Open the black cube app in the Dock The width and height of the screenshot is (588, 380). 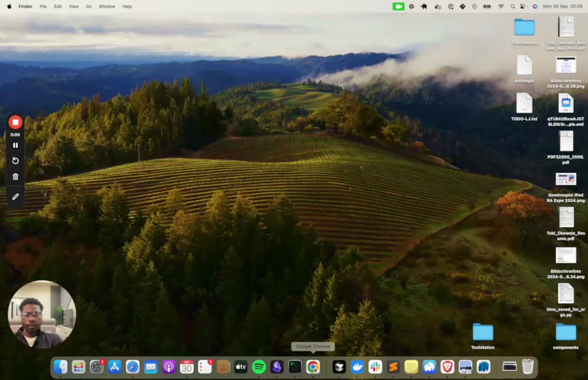coord(339,367)
